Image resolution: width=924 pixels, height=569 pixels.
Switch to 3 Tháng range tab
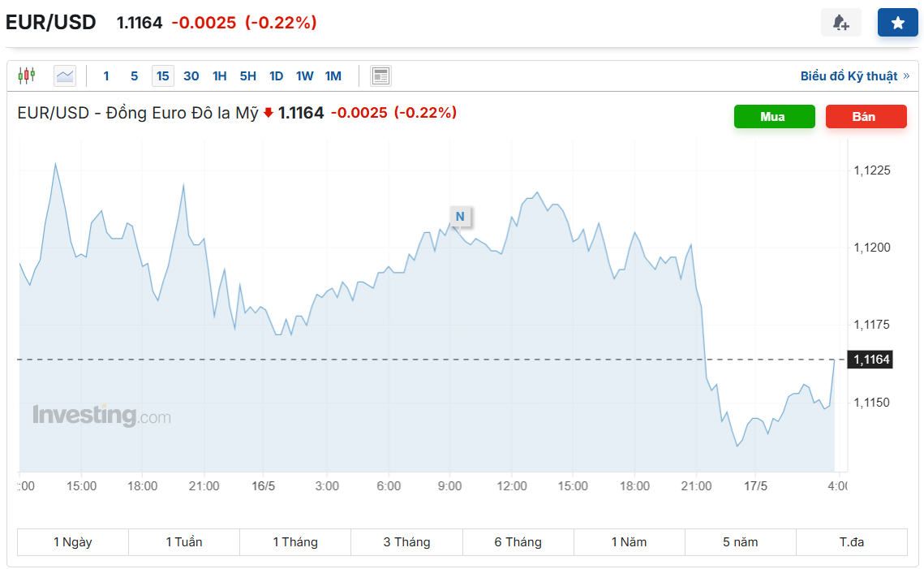pyautogui.click(x=406, y=542)
